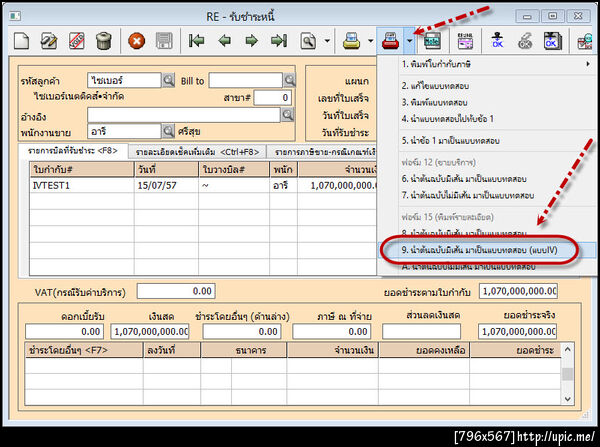Click the floppy disk save icon
The image size is (600, 447).
[164, 41]
